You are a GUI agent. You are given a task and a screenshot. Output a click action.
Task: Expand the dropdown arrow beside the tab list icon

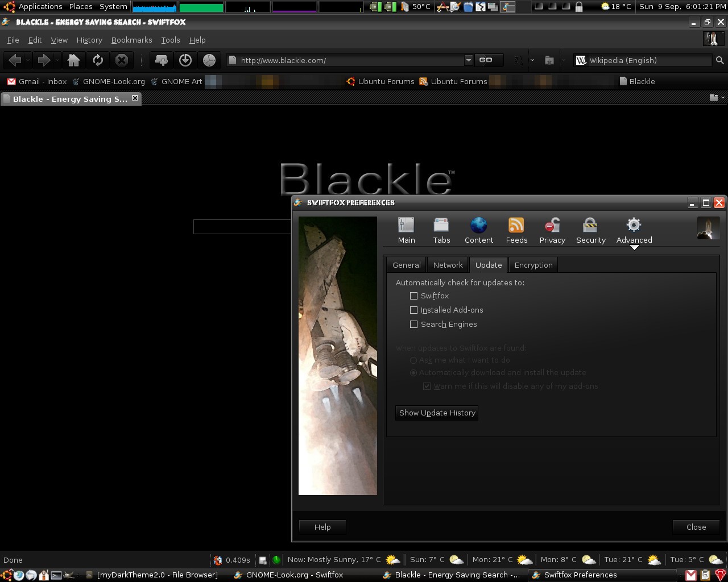click(x=723, y=98)
